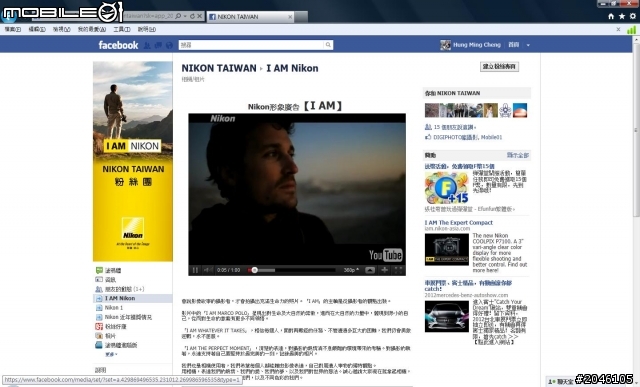Mute the video with the speaker icon
Viewport: 640px width, 387px height.
click(208, 270)
